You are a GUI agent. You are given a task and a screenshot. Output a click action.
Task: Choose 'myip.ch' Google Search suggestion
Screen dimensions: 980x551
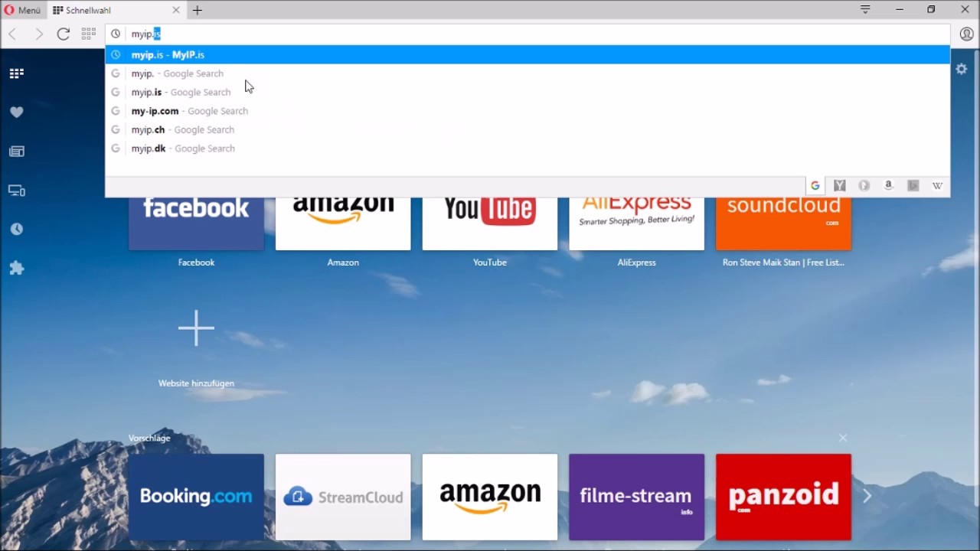(x=528, y=129)
